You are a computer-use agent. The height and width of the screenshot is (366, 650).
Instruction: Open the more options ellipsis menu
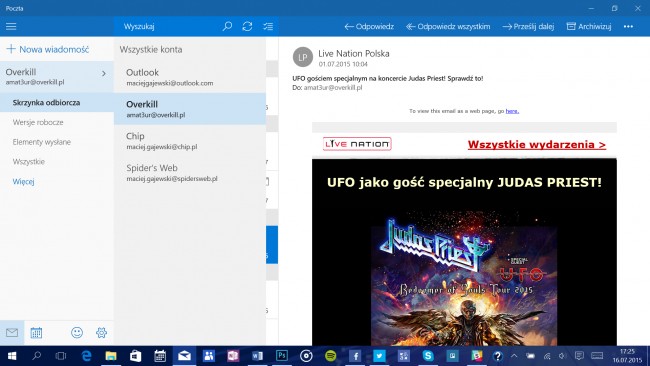tap(628, 27)
